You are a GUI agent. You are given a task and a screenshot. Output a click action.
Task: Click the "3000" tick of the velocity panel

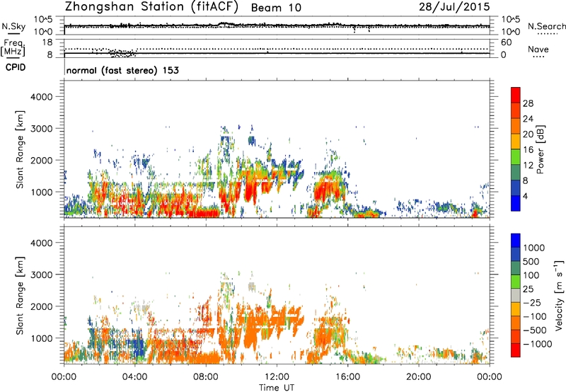point(41,275)
